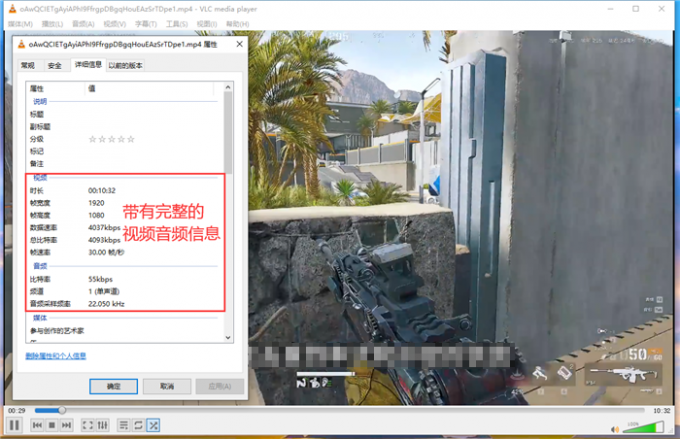The image size is (680, 439).
Task: Click the 属性 column header
Action: pos(55,88)
